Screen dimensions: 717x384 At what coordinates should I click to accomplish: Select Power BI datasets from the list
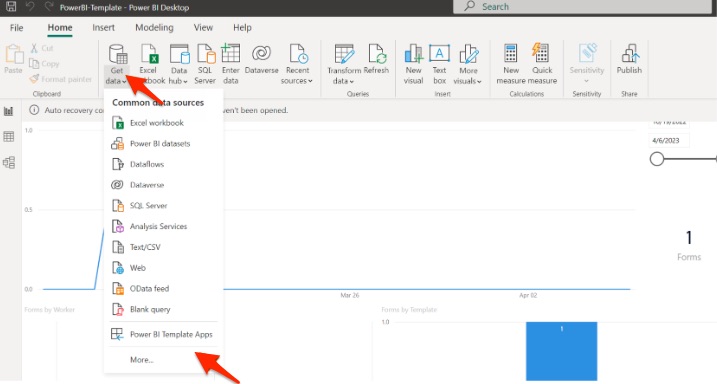pos(164,144)
